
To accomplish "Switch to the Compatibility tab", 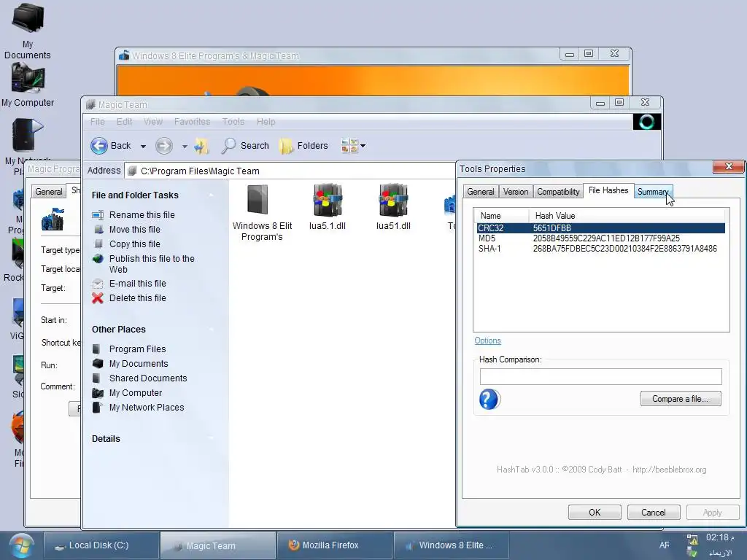I will [x=558, y=192].
